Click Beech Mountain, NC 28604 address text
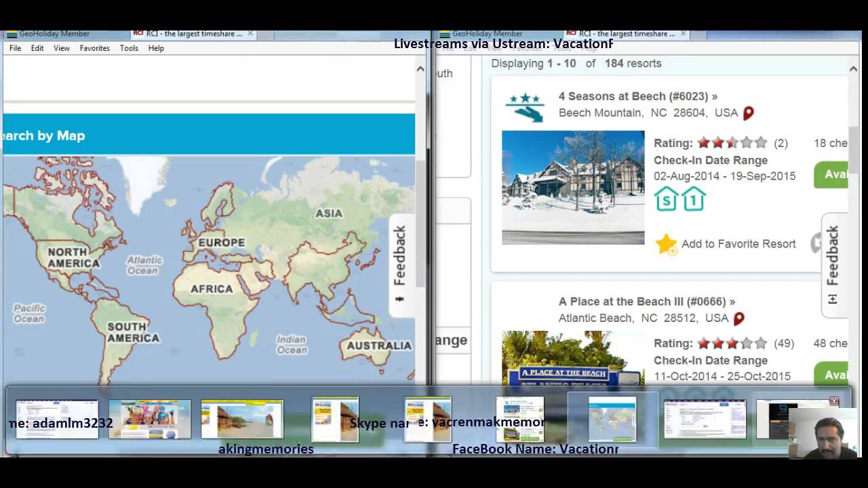Viewport: 868px width, 488px height. click(x=648, y=113)
